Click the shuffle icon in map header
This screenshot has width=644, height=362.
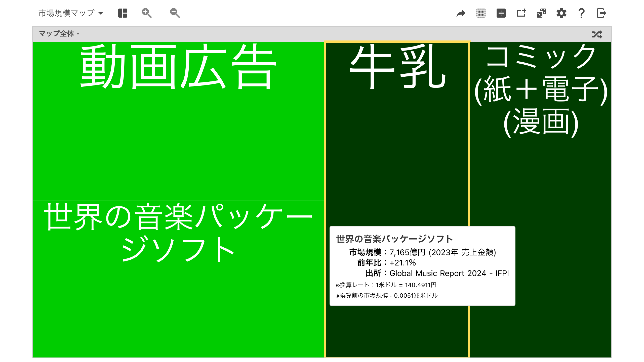point(597,34)
